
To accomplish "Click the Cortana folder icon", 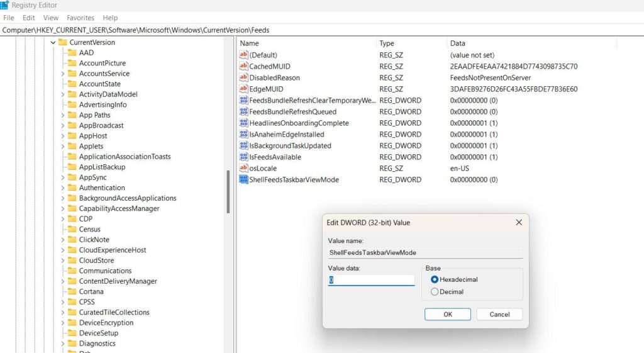I will point(72,292).
